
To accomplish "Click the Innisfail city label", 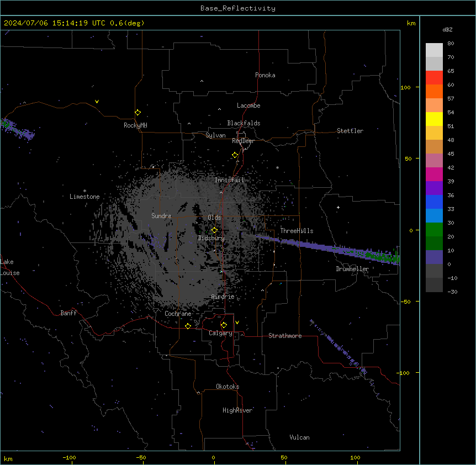I will pyautogui.click(x=230, y=180).
